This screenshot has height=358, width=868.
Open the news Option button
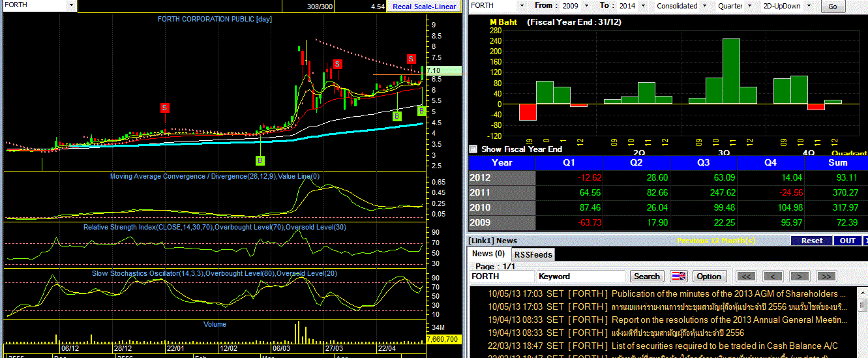click(710, 276)
